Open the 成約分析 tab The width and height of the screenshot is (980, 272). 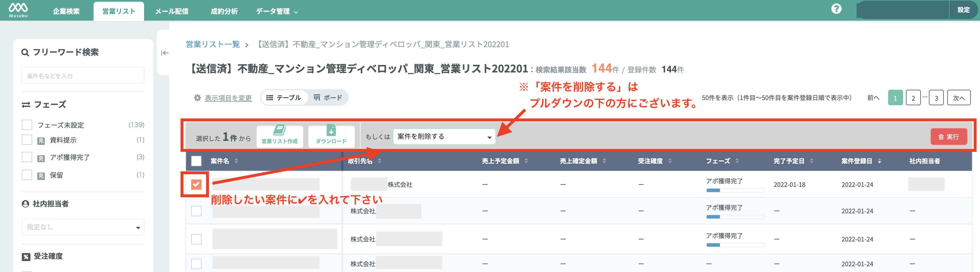224,12
